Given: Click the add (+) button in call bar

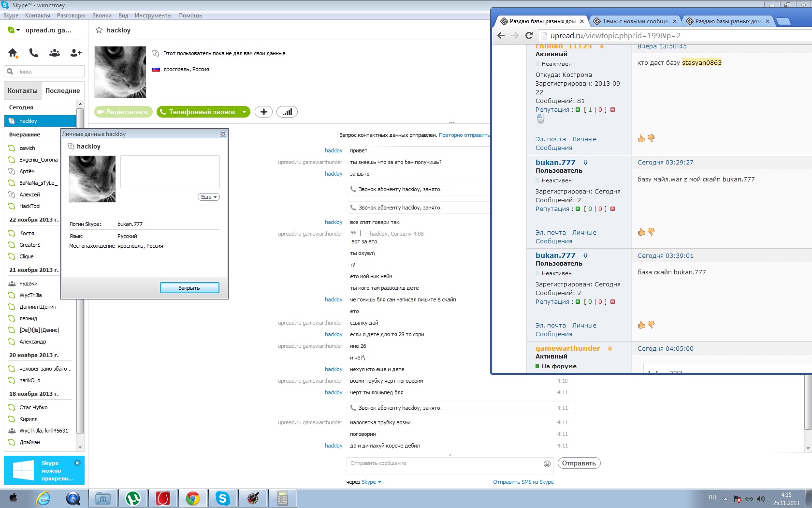Looking at the screenshot, I should click(x=263, y=112).
